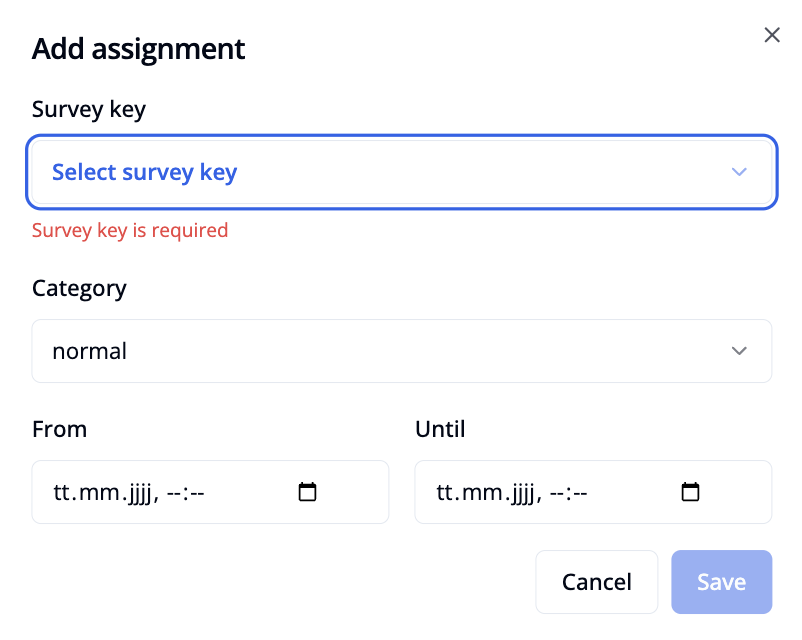Expand the survey key selection list
This screenshot has width=802, height=640.
coord(400,172)
